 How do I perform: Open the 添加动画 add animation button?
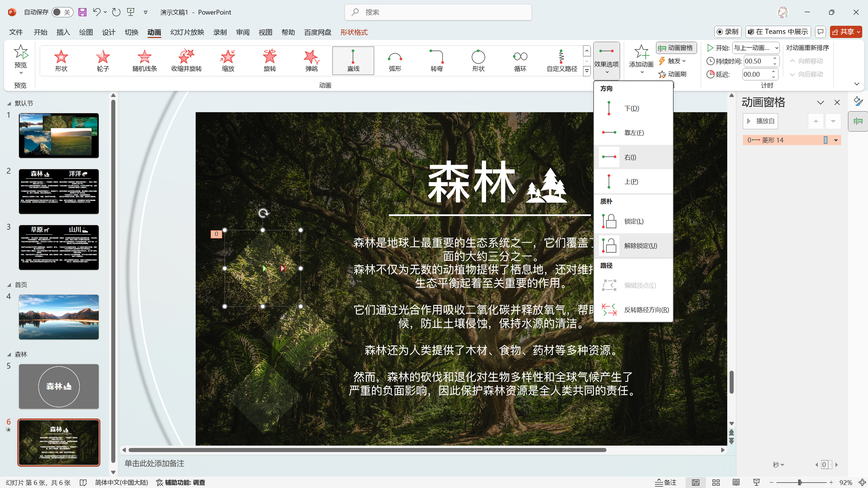(x=641, y=59)
